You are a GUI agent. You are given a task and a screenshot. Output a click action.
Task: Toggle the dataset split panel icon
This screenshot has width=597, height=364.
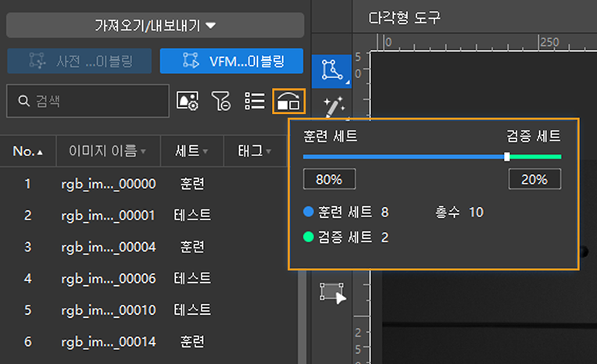tap(288, 102)
